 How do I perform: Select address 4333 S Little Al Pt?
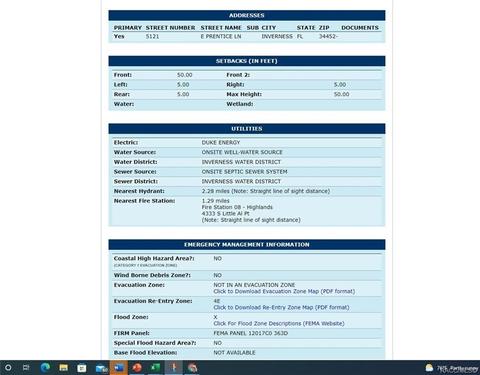point(225,213)
